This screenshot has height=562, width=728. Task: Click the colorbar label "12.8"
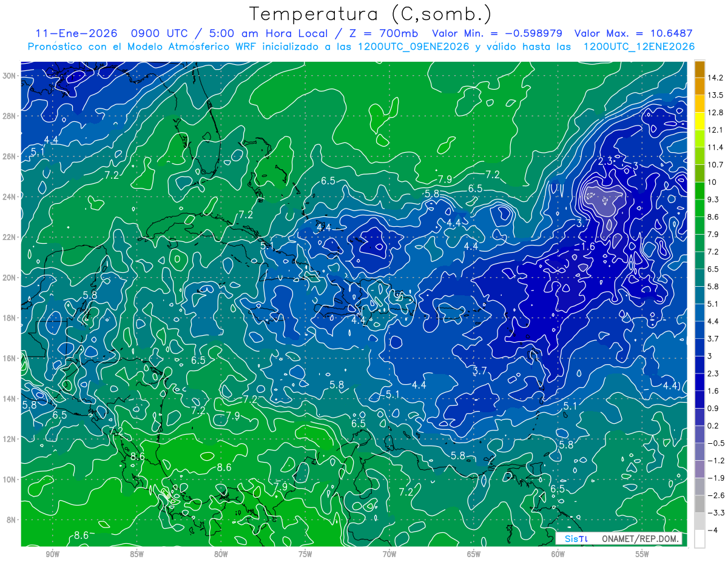click(x=715, y=113)
